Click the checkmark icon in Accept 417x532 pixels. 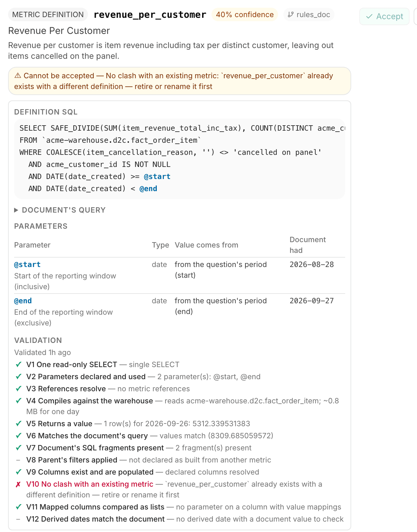click(x=369, y=16)
